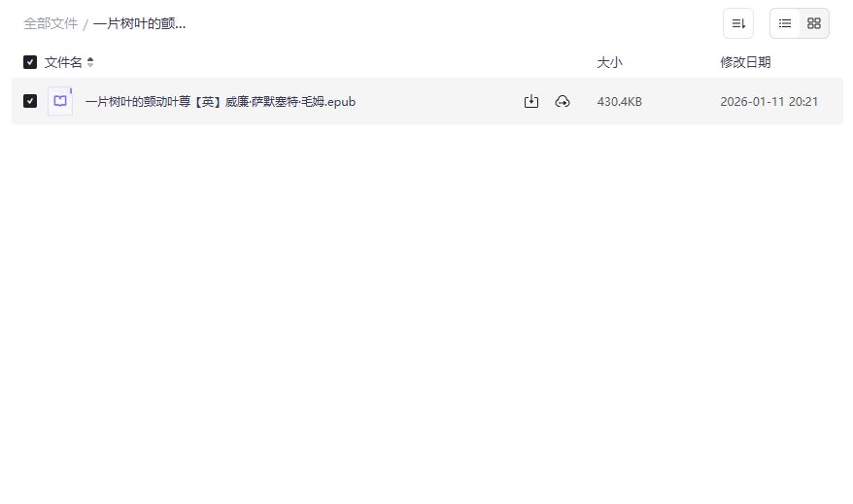Image resolution: width=853 pixels, height=504 pixels.
Task: Click the save-to-cloud icon with arrow
Action: [x=562, y=101]
